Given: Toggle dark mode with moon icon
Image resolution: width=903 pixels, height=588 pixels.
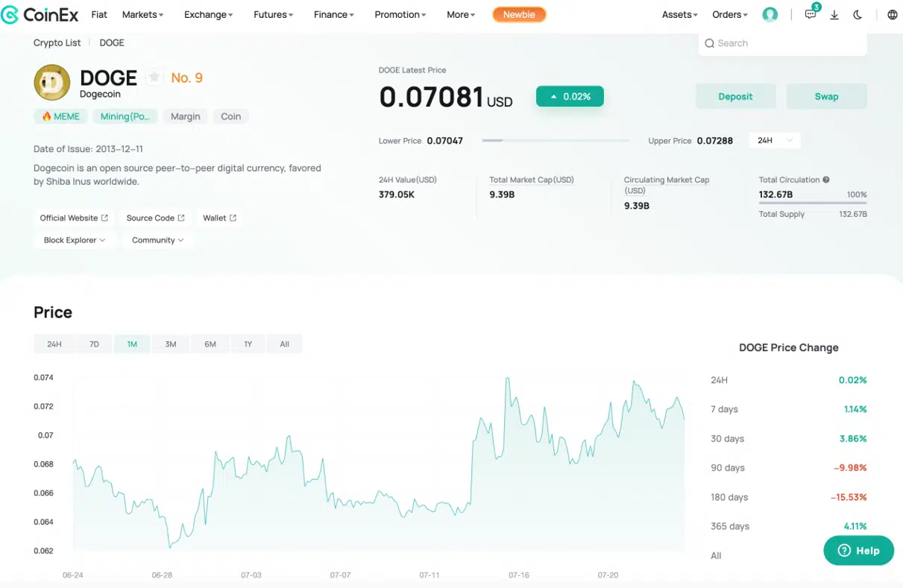Looking at the screenshot, I should click(x=858, y=15).
